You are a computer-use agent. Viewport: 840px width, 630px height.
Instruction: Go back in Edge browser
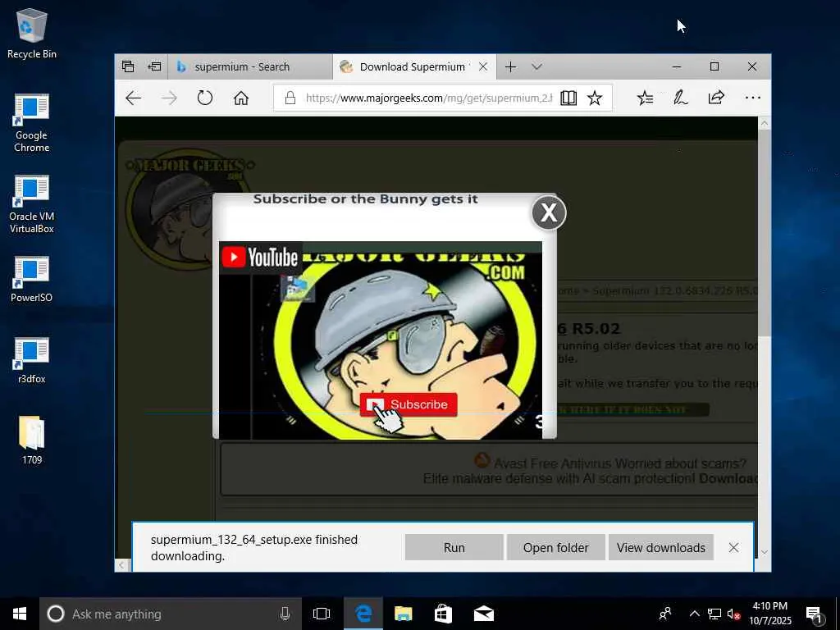coord(133,98)
